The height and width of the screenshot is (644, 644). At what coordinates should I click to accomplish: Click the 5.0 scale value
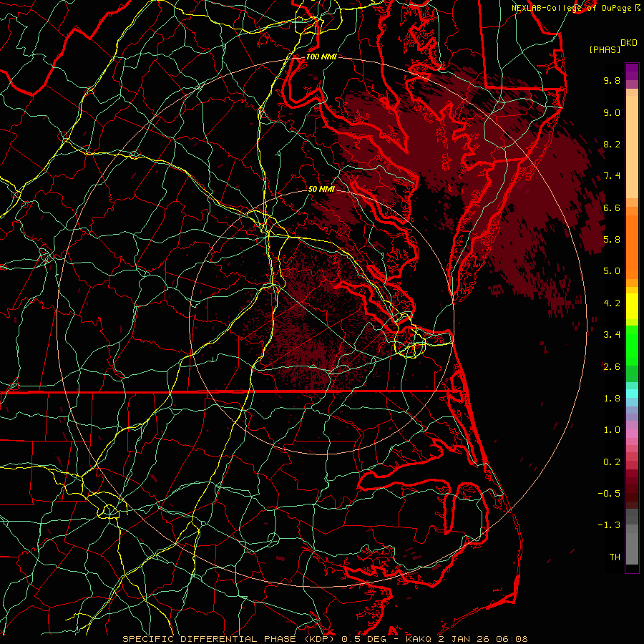(x=612, y=271)
